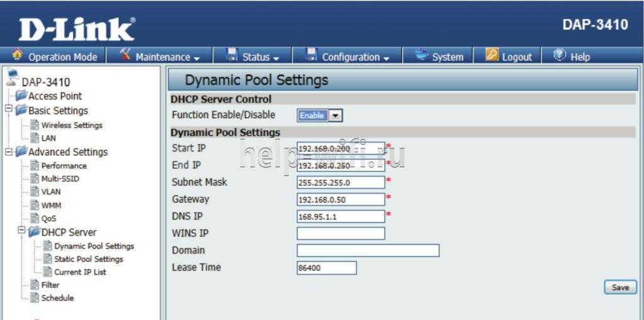Click the Domain text field

pos(367,251)
